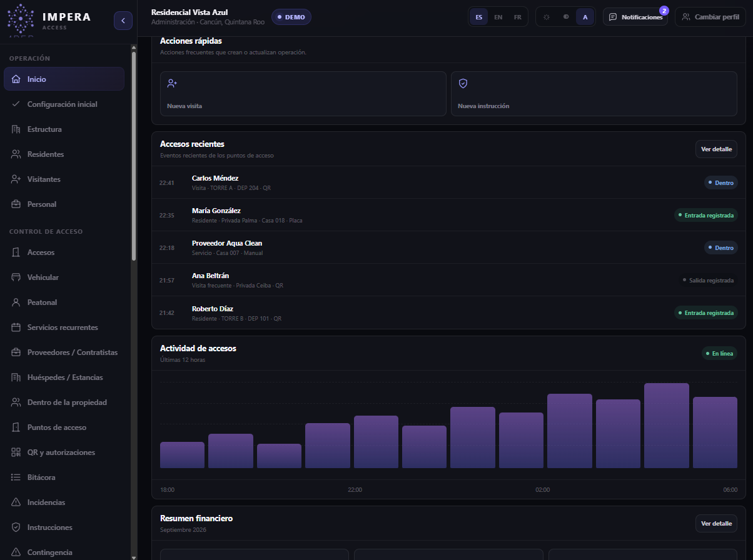Open the Notificaciones button
Screen dimensions: 753x560
click(x=635, y=17)
